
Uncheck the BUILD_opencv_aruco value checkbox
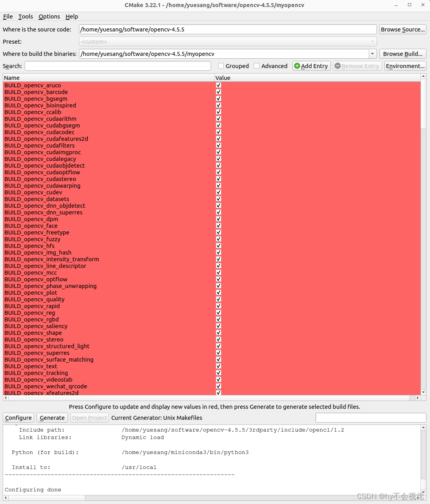(x=218, y=85)
